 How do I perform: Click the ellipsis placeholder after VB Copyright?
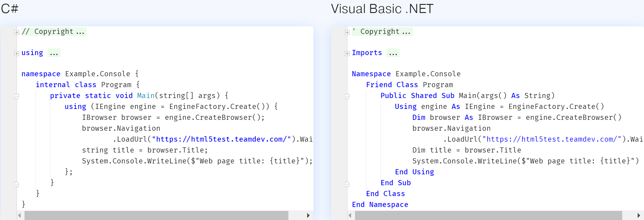click(407, 32)
